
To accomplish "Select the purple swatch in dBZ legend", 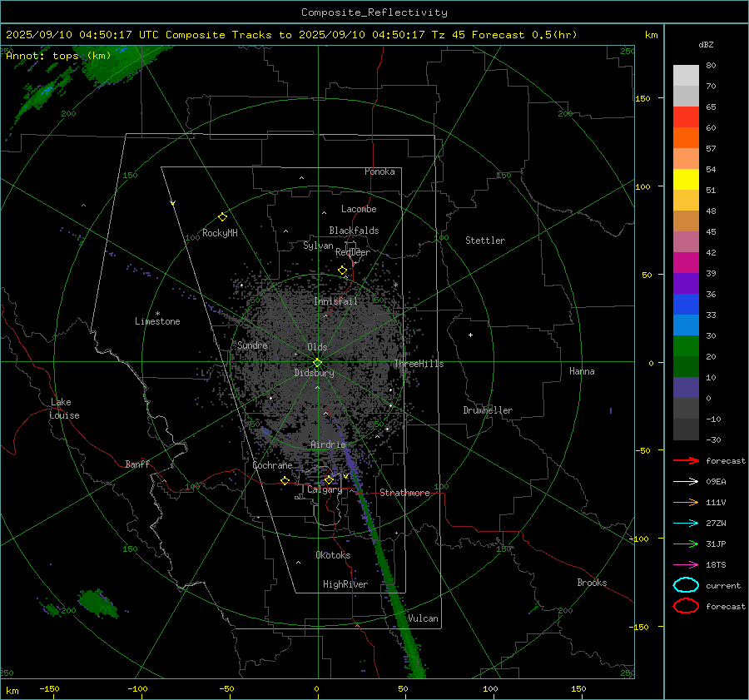I will [686, 283].
